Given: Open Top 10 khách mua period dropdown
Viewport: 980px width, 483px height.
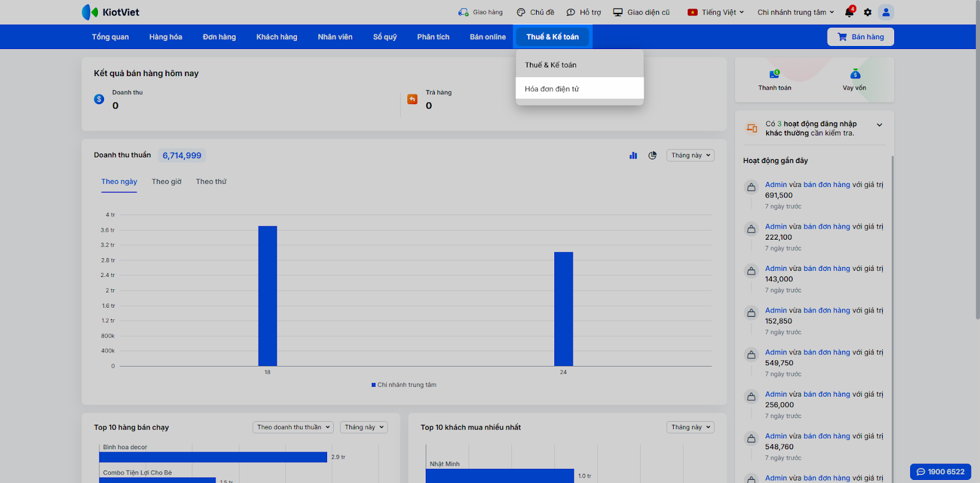Looking at the screenshot, I should [691, 427].
